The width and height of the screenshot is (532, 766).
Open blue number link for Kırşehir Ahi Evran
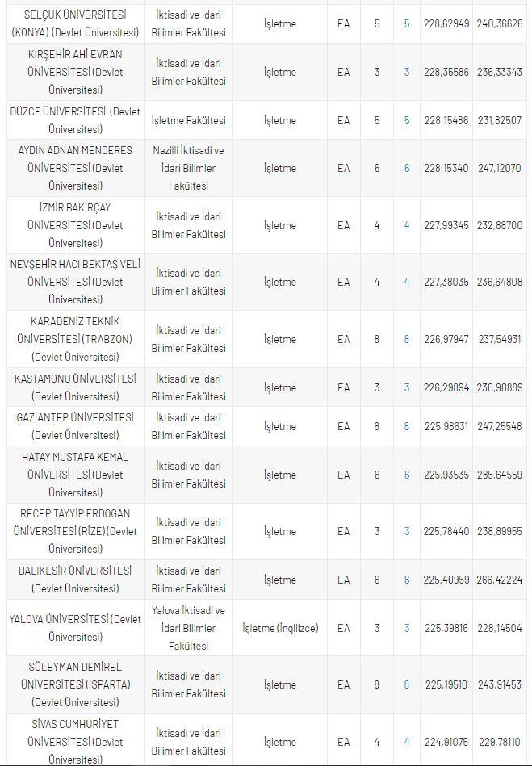(407, 72)
